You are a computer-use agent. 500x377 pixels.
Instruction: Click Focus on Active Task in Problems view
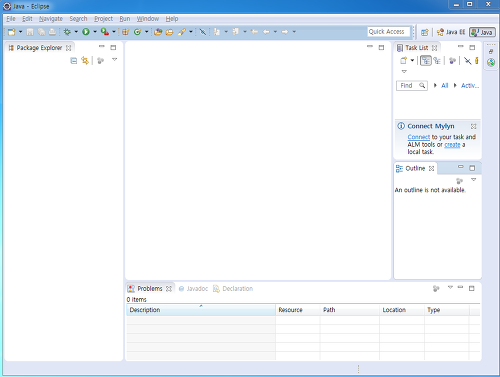pyautogui.click(x=436, y=288)
